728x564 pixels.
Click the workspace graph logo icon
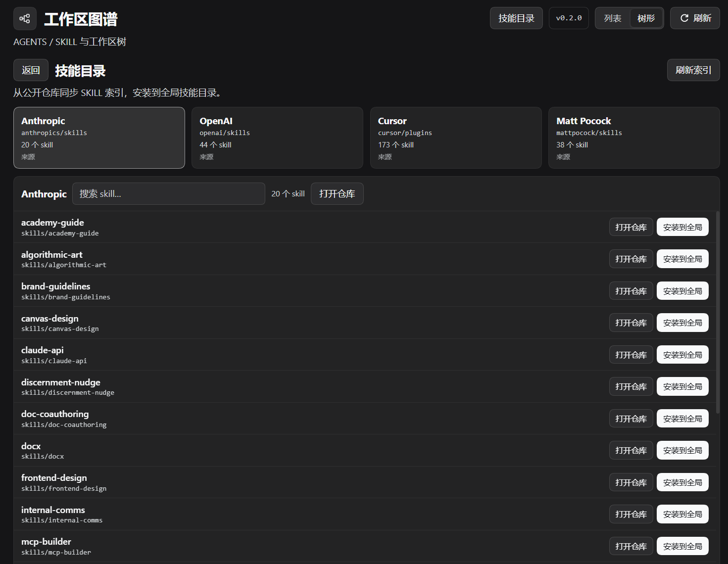pos(25,19)
